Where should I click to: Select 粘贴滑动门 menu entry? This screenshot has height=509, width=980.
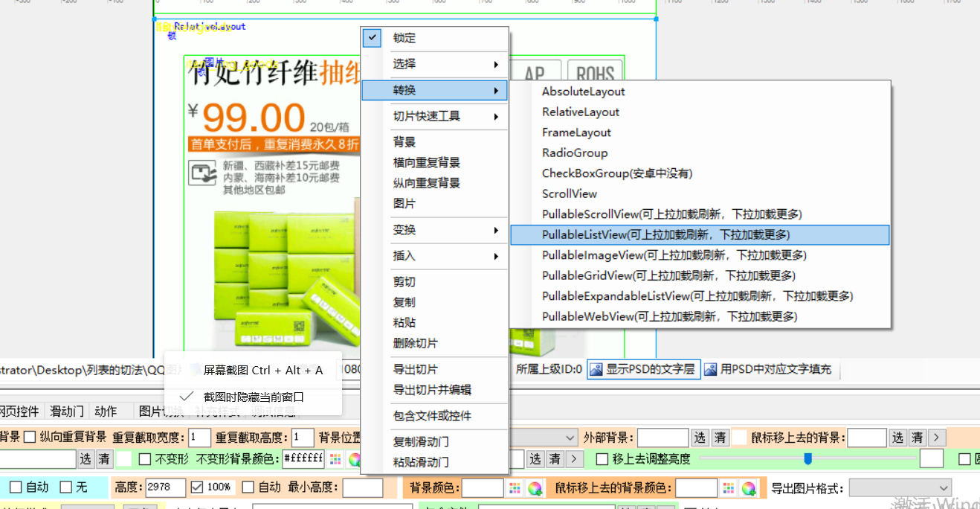pyautogui.click(x=434, y=462)
